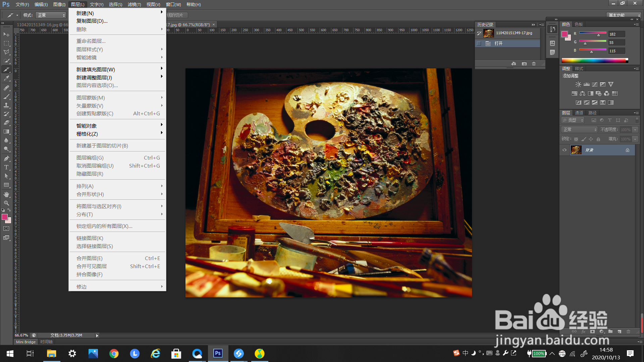Open the 样式 style dropdown in options bar

click(51, 15)
